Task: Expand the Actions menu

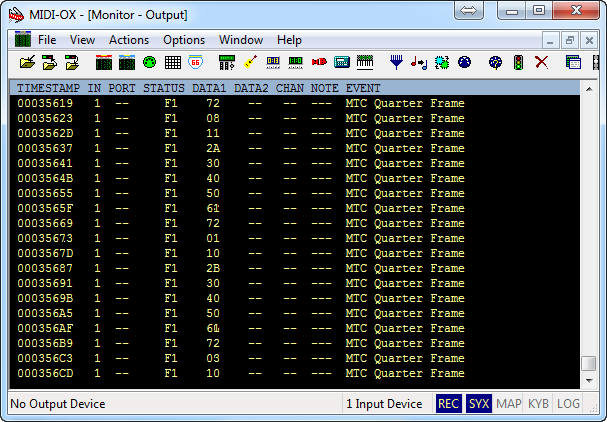Action: (x=128, y=40)
